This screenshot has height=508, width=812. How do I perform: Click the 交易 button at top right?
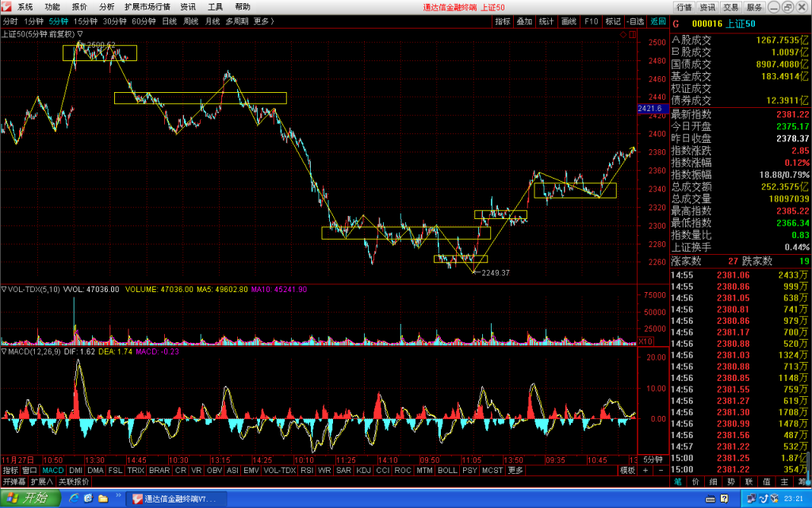pos(730,6)
